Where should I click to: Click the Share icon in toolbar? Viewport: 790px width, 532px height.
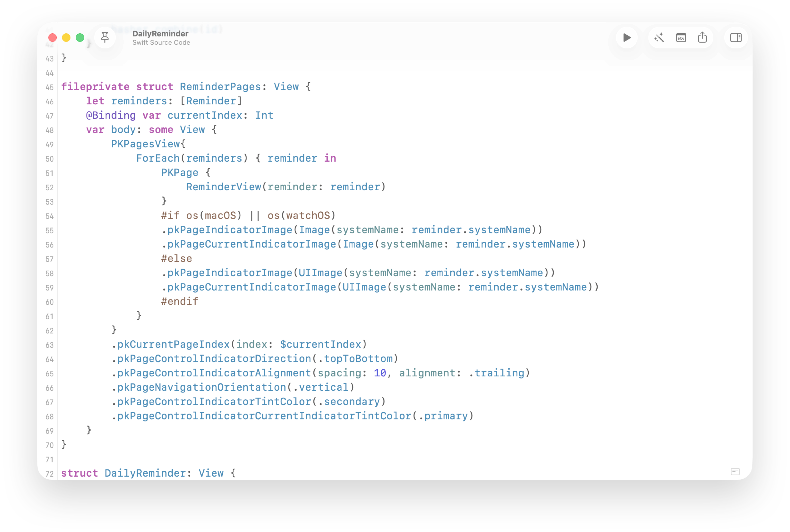coord(702,38)
